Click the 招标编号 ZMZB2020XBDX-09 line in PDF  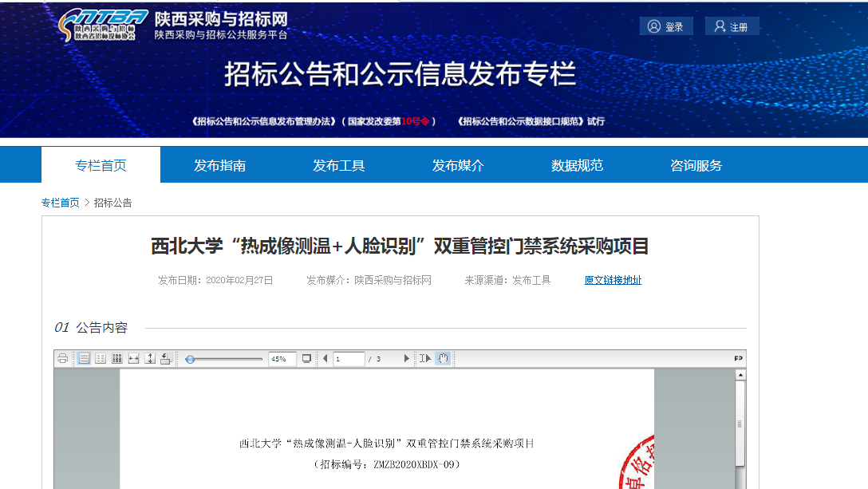pos(387,464)
